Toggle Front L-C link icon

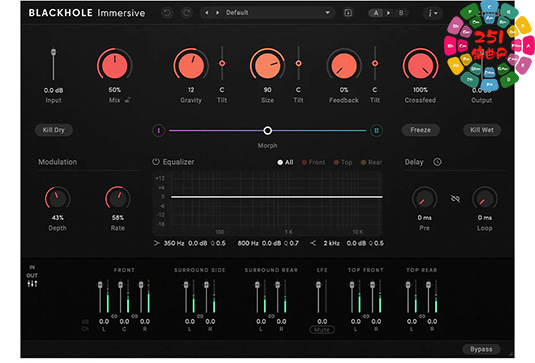pyautogui.click(x=114, y=317)
